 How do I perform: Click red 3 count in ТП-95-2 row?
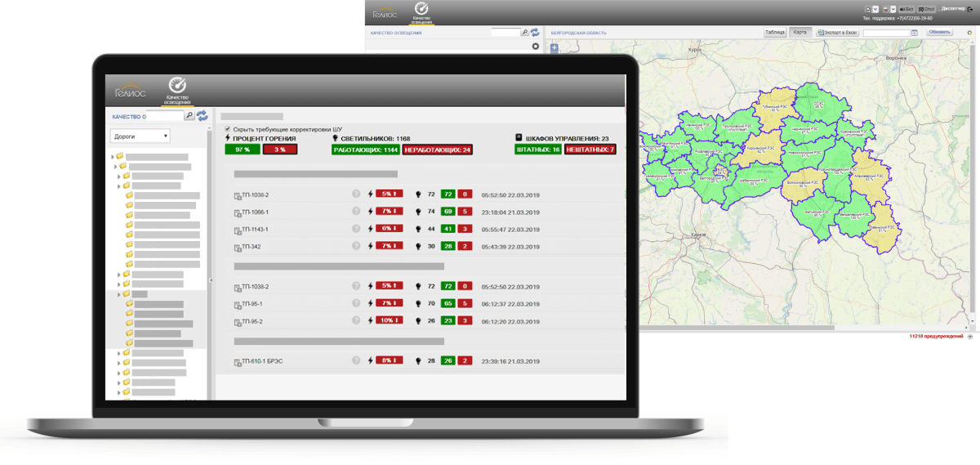465,321
